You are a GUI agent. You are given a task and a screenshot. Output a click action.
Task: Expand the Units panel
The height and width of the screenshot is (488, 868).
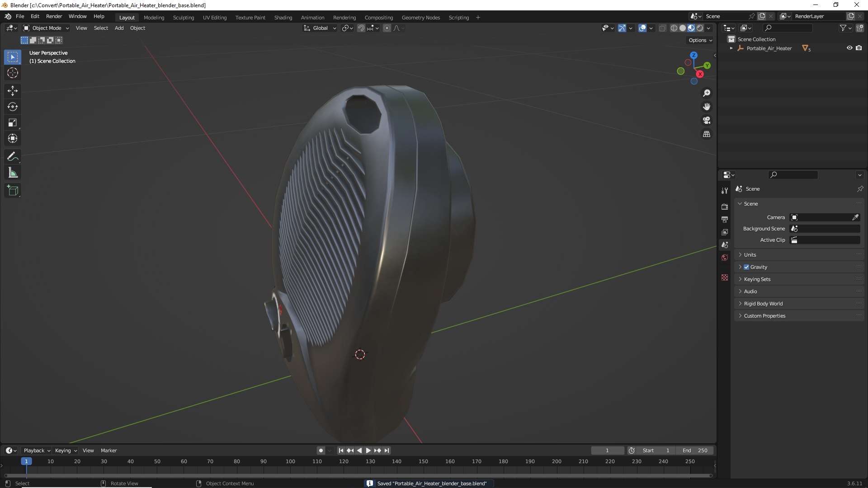pos(799,255)
